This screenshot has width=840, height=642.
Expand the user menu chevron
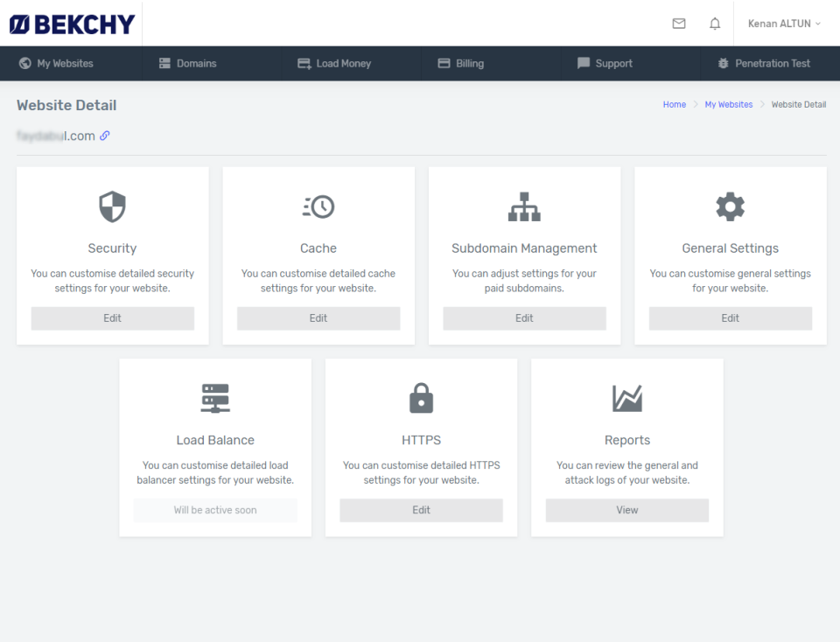point(820,24)
